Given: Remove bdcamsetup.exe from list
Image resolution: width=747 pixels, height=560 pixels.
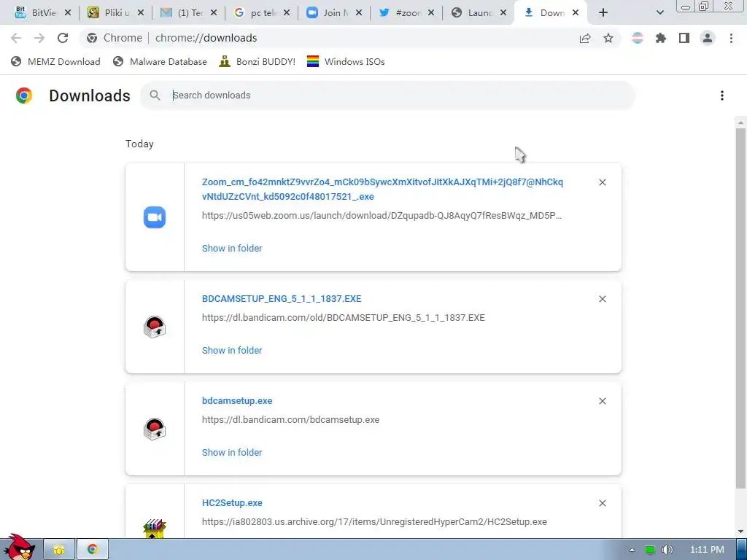Looking at the screenshot, I should [x=602, y=401].
